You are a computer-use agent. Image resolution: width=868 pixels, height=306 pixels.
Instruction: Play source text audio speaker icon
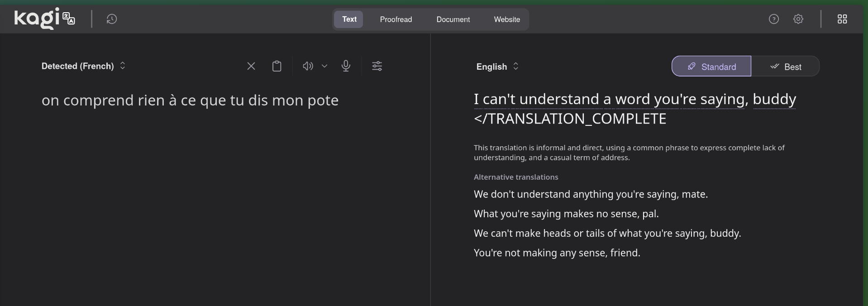coord(308,66)
